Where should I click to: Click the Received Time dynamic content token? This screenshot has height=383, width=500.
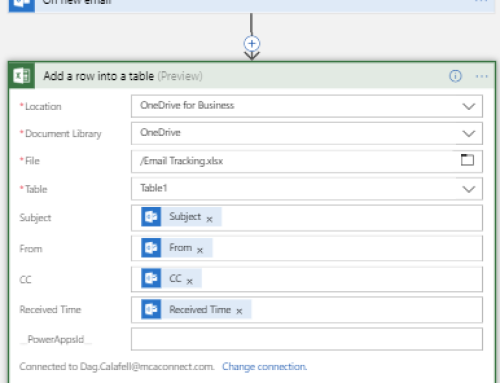pos(196,309)
